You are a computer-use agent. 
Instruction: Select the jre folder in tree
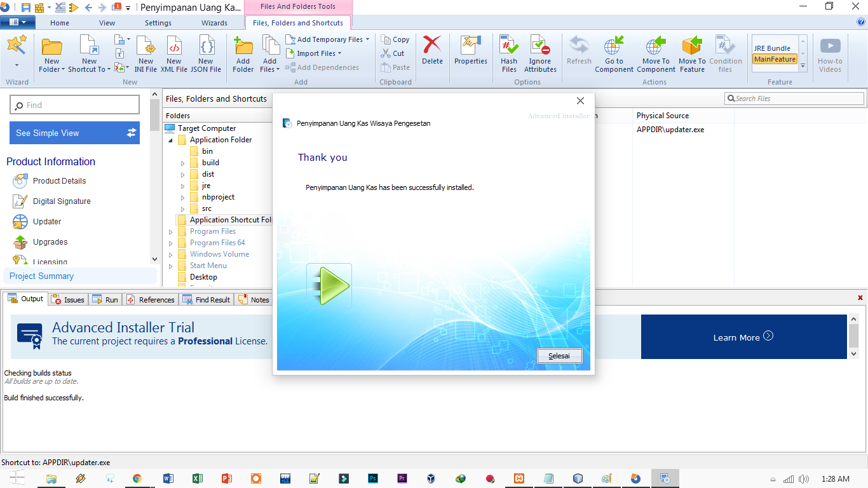pyautogui.click(x=200, y=186)
